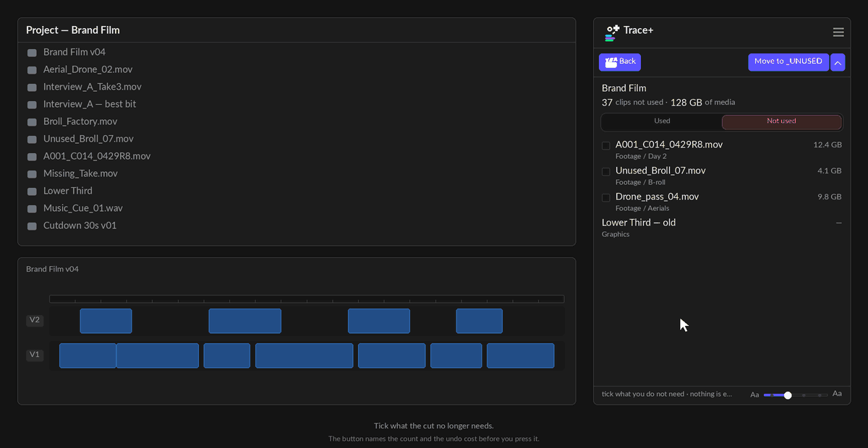The image size is (868, 448).
Task: Select 'Lower Third' in the project list
Action: pyautogui.click(x=68, y=191)
